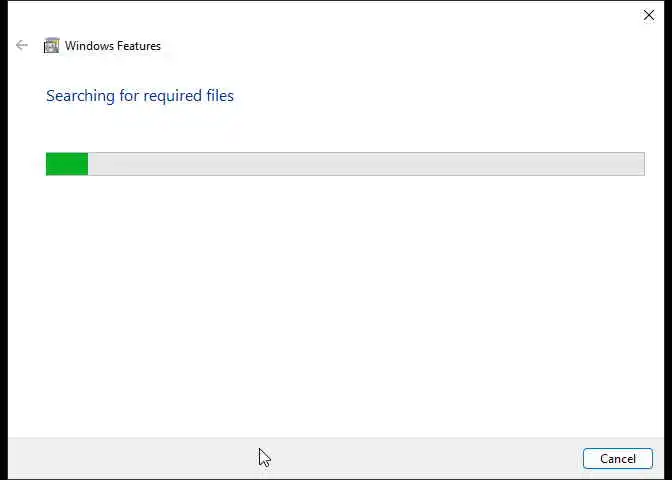
Task: Click the back arrow icon
Action: (22, 45)
